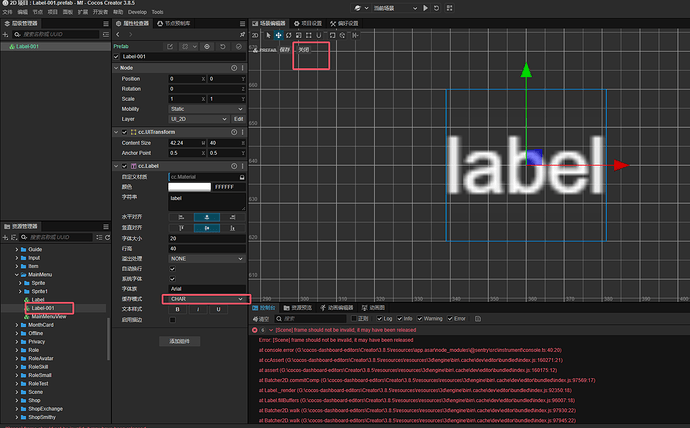The image size is (690, 428).
Task: Open the Hierarchy panel menu icon
Action: pyautogui.click(x=106, y=23)
